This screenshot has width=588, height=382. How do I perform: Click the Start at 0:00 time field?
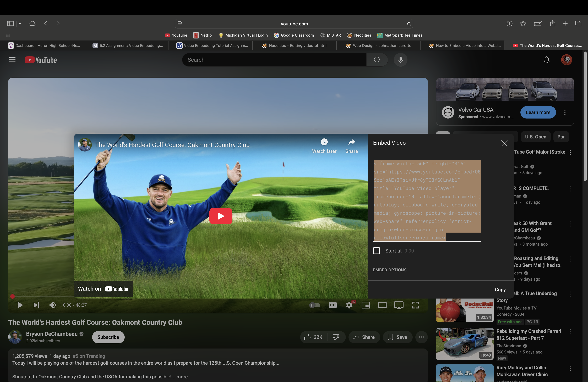pos(409,251)
